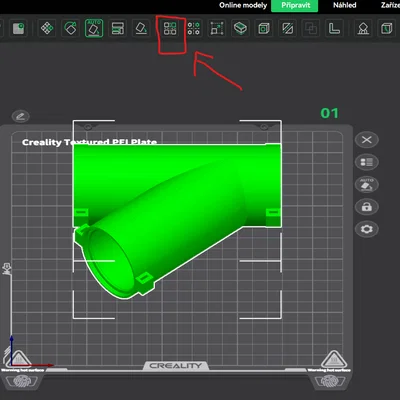The height and width of the screenshot is (400, 400).
Task: Switch to Online modely tab
Action: tap(243, 5)
